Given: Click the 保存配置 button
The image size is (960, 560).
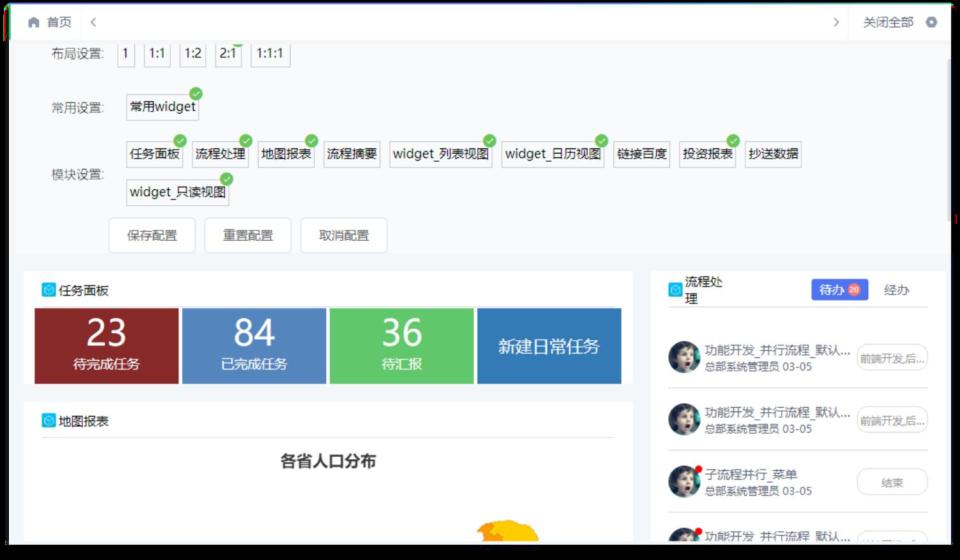Looking at the screenshot, I should coord(152,235).
